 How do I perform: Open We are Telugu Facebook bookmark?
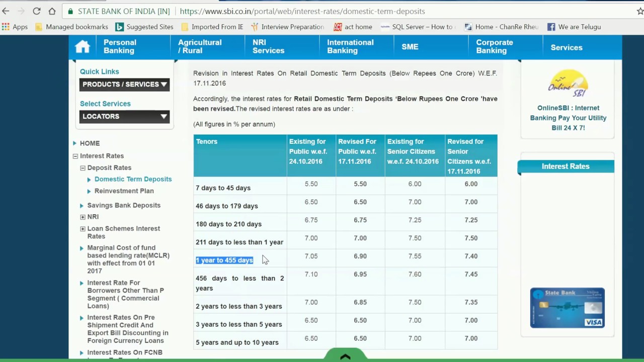574,27
